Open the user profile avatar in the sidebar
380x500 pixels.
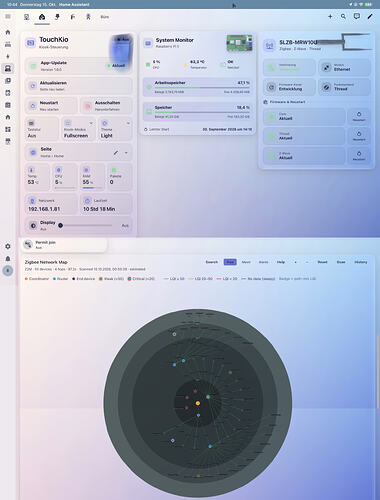pos(8,271)
